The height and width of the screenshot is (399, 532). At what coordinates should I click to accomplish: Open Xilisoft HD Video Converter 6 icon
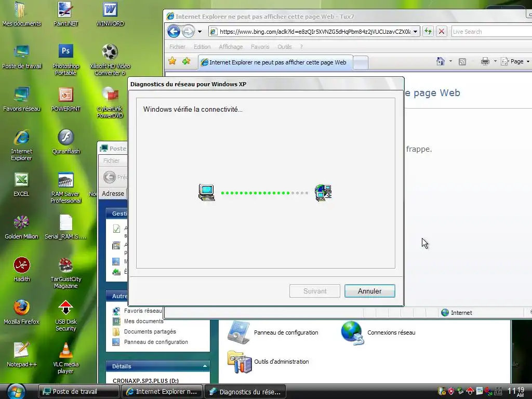click(x=110, y=60)
